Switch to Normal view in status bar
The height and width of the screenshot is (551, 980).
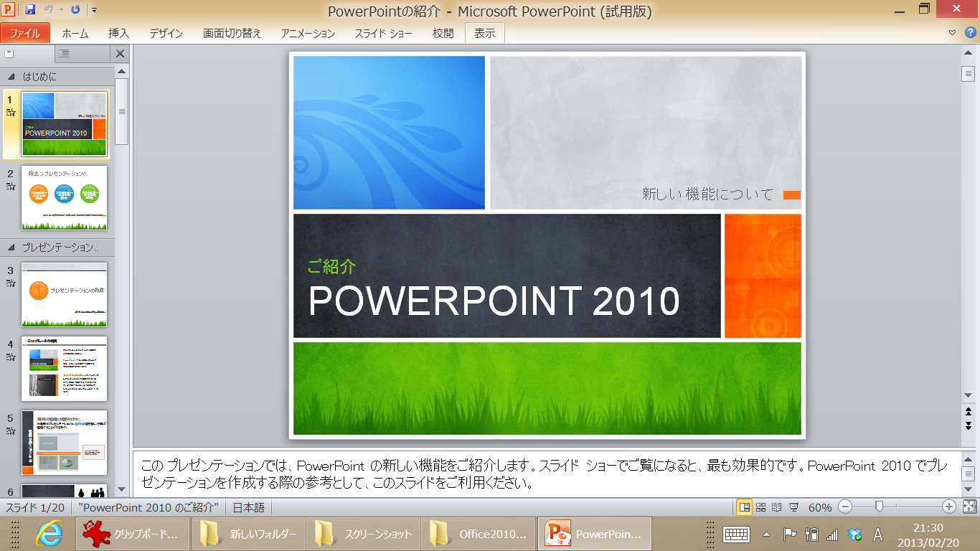[745, 507]
